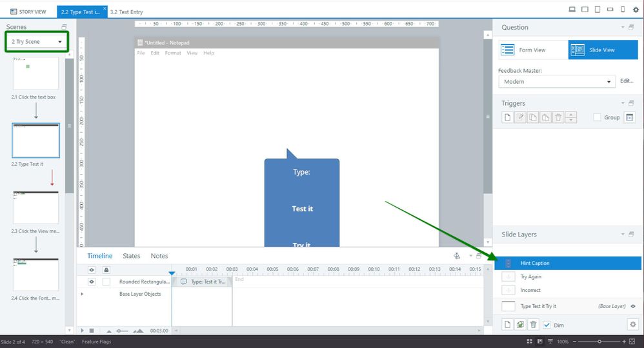The image size is (644, 348).
Task: Play the timeline
Action: pyautogui.click(x=82, y=331)
